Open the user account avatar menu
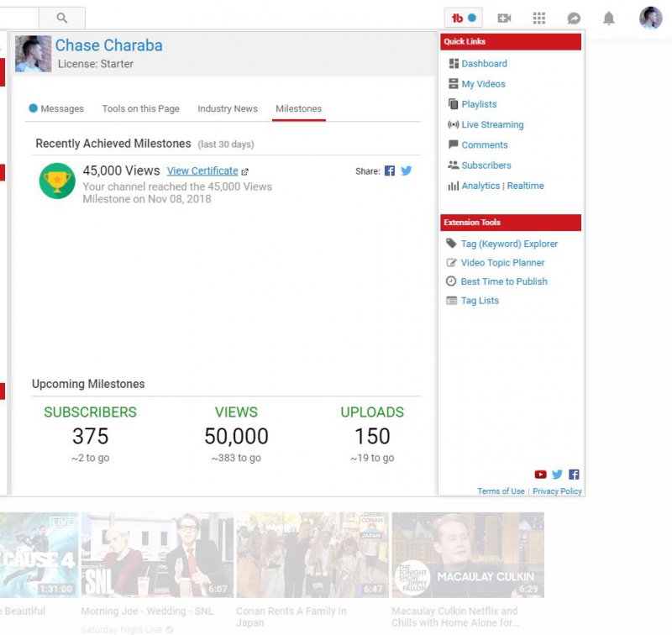The height and width of the screenshot is (635, 672). pyautogui.click(x=650, y=18)
